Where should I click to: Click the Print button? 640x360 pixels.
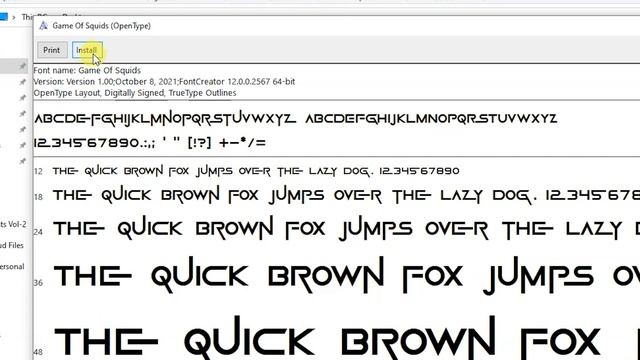(51, 50)
